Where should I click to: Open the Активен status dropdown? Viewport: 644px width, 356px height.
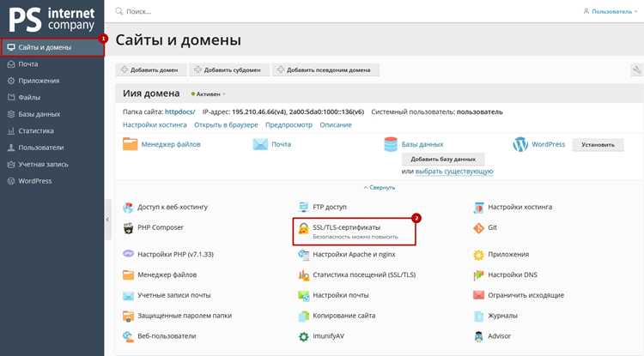pyautogui.click(x=209, y=94)
